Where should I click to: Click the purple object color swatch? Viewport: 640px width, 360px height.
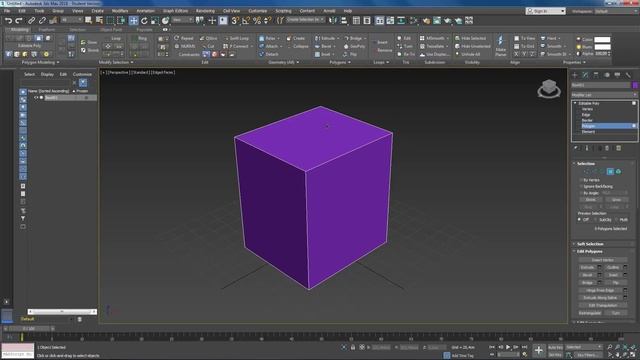point(635,85)
